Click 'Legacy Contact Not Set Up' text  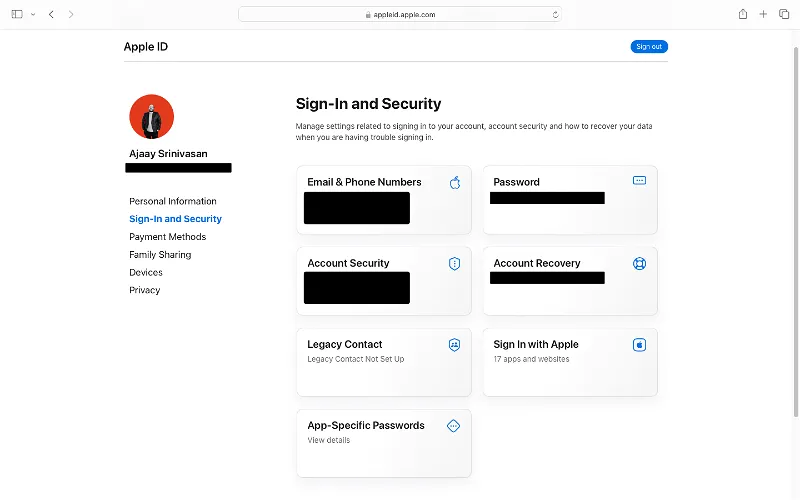tap(356, 359)
